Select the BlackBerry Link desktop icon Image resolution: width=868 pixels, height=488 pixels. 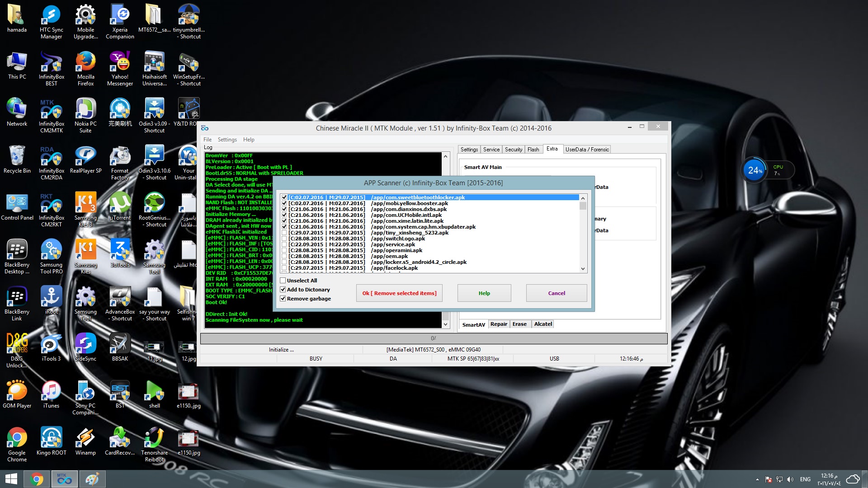pyautogui.click(x=17, y=304)
